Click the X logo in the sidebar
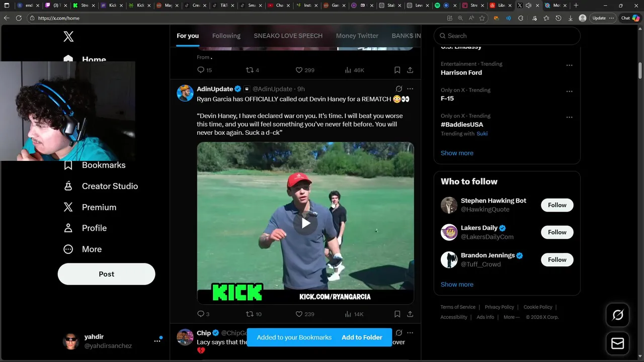The width and height of the screenshot is (644, 362). pyautogui.click(x=68, y=36)
